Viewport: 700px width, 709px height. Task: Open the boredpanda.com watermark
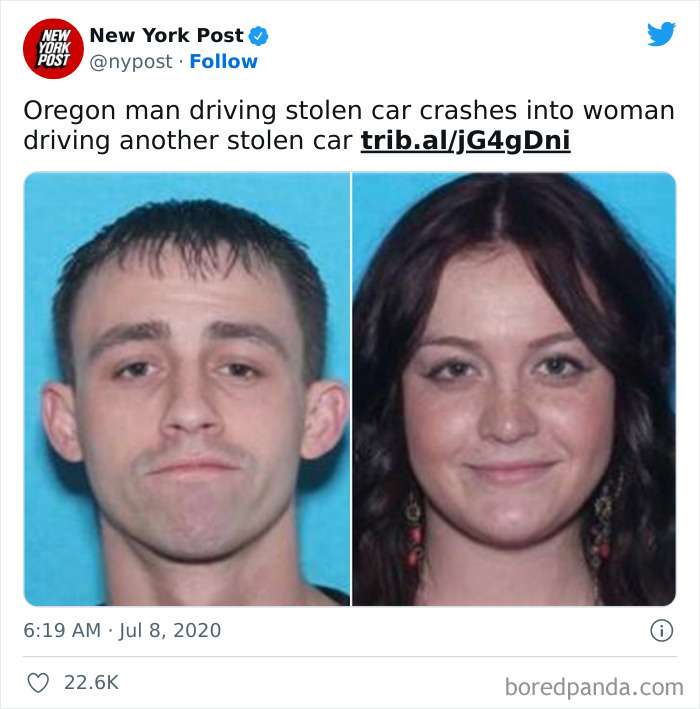pyautogui.click(x=594, y=687)
